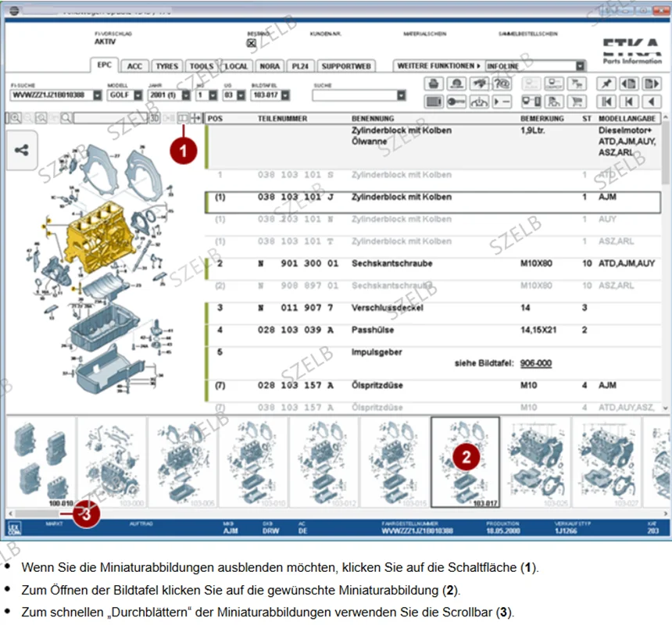The image size is (672, 625).
Task: Open the INFOLINE dropdown
Action: (x=580, y=66)
